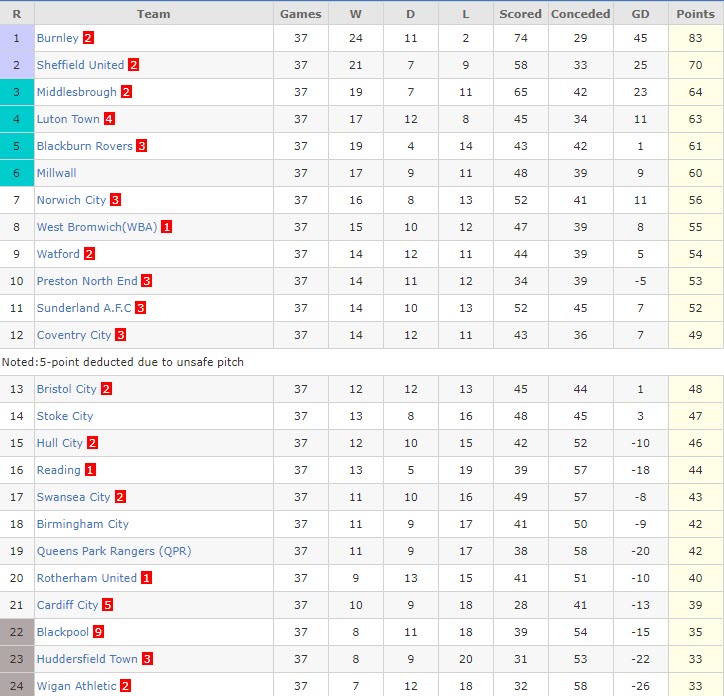Click the GD column header
Image resolution: width=724 pixels, height=696 pixels.
640,14
